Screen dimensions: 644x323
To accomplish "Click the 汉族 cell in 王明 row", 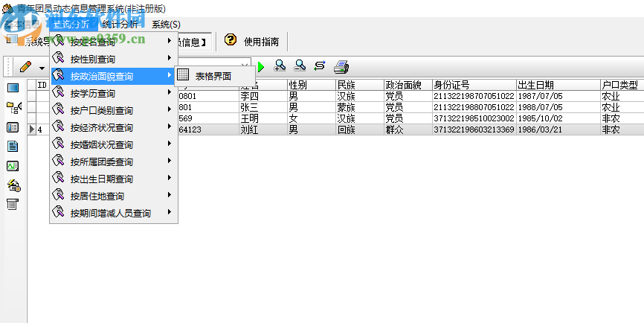I will 359,119.
